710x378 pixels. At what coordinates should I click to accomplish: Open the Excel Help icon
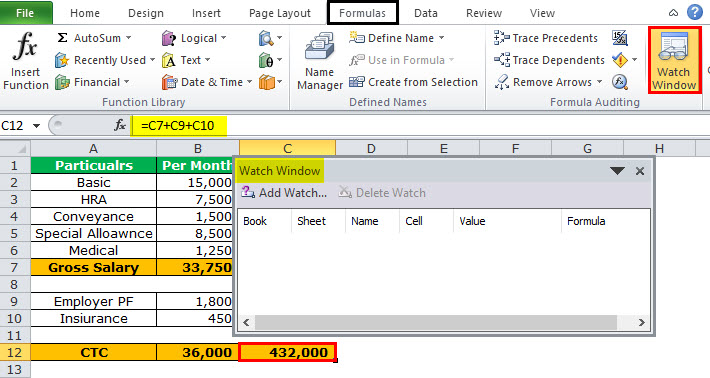[695, 13]
